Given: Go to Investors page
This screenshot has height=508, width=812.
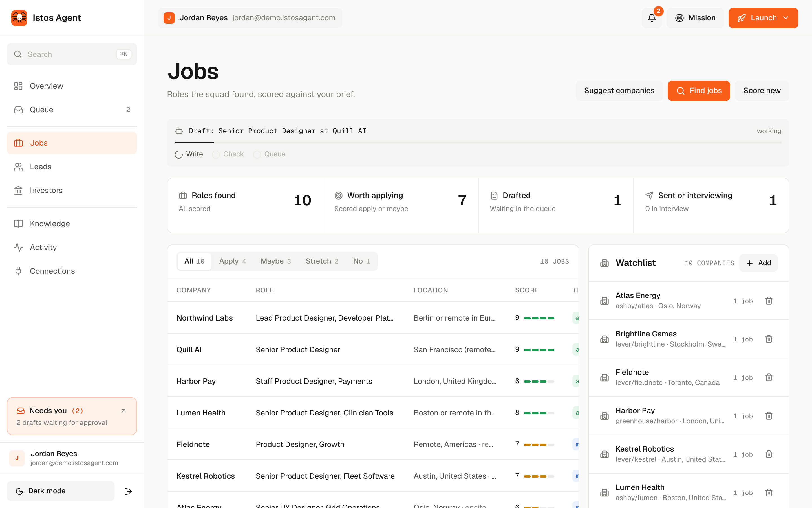Looking at the screenshot, I should pyautogui.click(x=72, y=190).
